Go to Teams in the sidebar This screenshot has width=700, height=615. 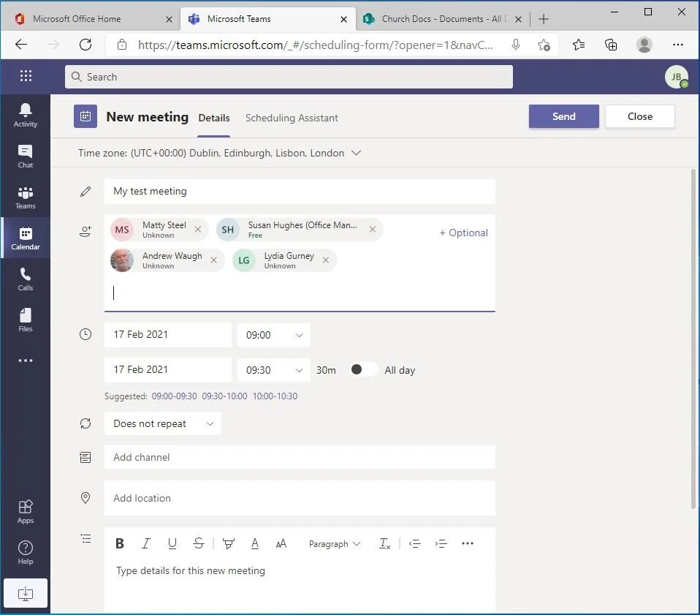[x=26, y=197]
